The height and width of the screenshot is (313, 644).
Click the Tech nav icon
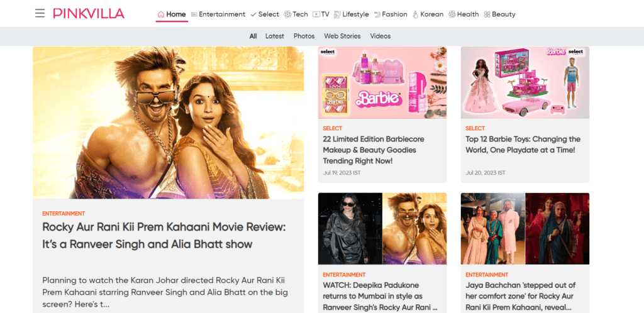(287, 14)
